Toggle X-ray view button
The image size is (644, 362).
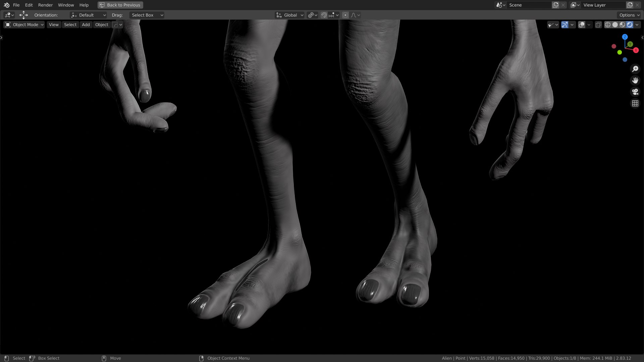tap(598, 25)
